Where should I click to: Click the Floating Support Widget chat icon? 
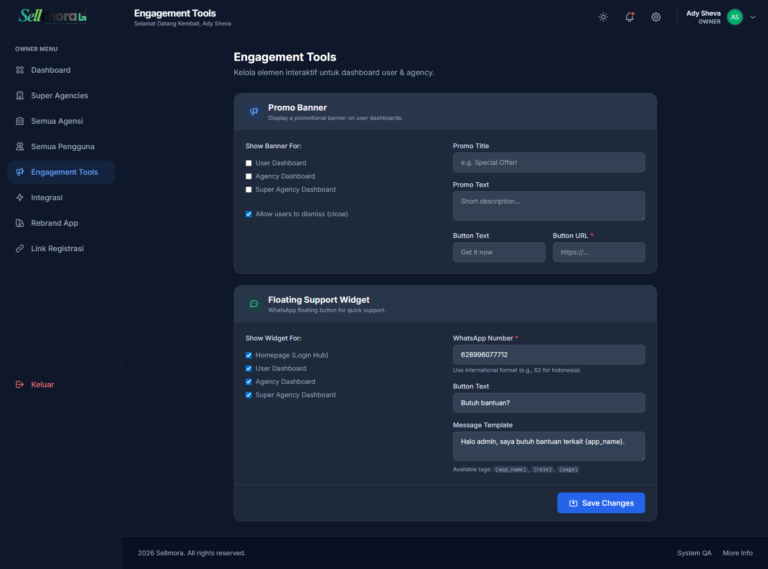click(254, 303)
